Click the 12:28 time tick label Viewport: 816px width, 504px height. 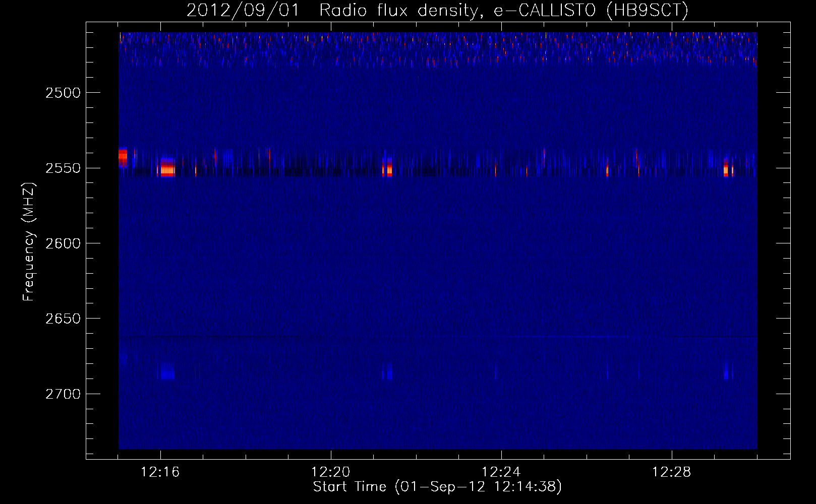672,472
